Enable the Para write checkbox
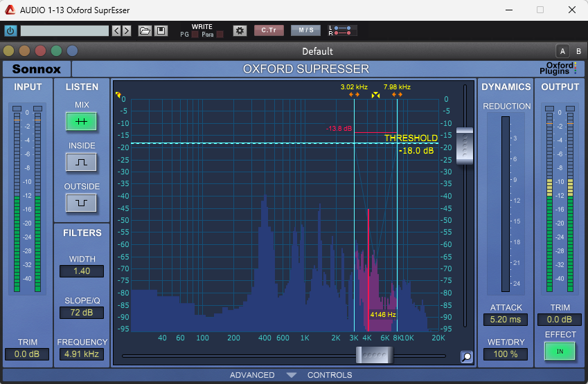Image resolution: width=588 pixels, height=384 pixels. [220, 35]
